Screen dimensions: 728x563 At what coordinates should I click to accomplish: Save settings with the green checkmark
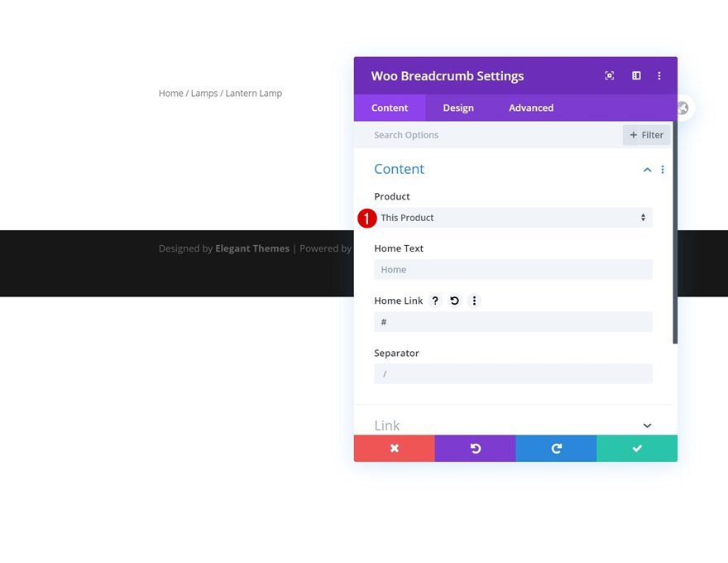(x=636, y=448)
